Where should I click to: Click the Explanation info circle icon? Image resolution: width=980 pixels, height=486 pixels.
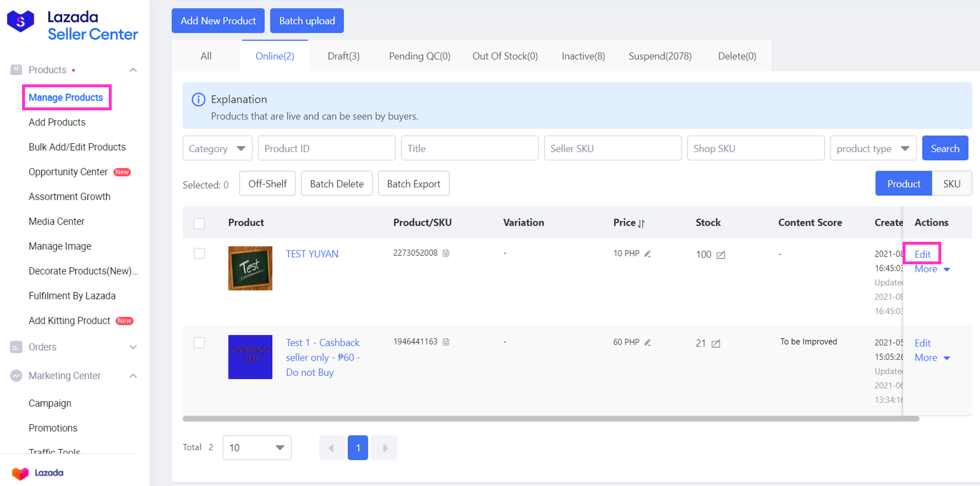[x=198, y=100]
